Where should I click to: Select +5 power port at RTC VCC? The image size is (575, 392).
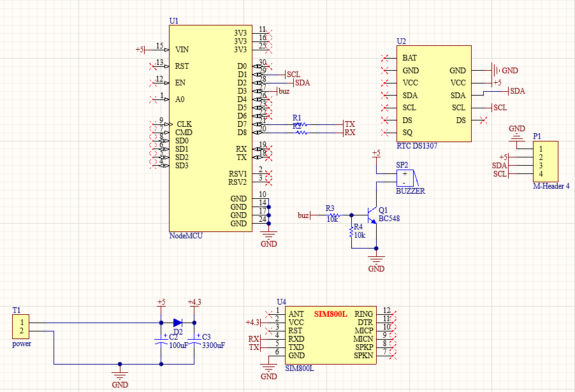coord(497,83)
